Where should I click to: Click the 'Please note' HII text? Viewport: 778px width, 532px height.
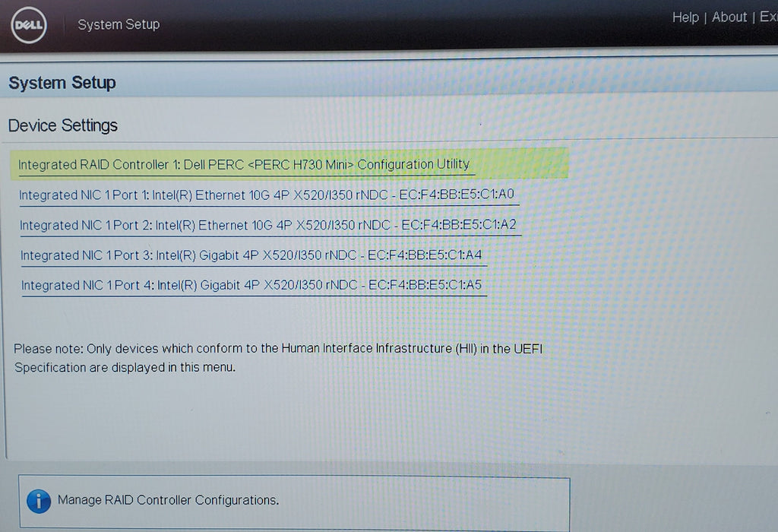pos(278,358)
